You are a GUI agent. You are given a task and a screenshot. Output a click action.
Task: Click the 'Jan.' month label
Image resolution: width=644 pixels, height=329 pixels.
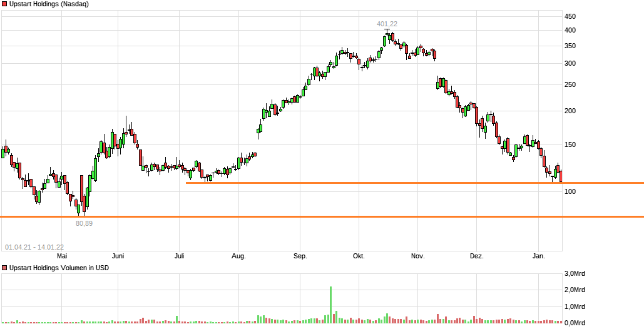pyautogui.click(x=539, y=256)
